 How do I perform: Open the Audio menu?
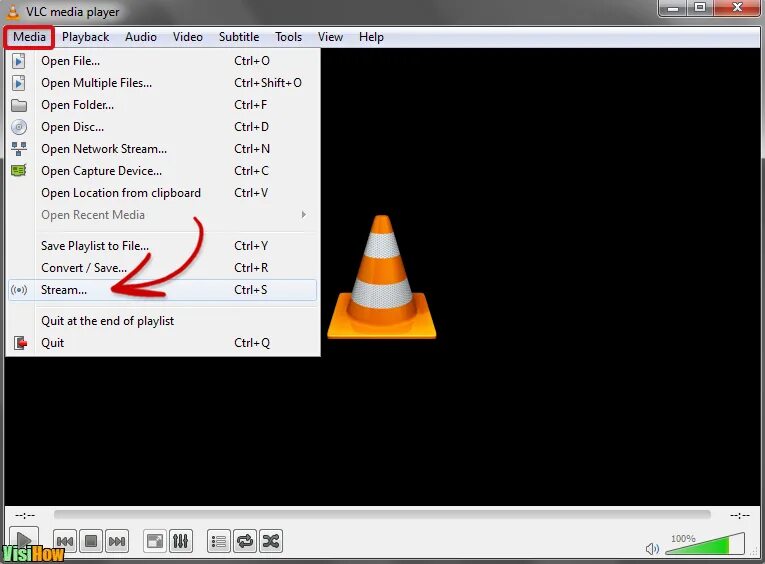coord(141,37)
